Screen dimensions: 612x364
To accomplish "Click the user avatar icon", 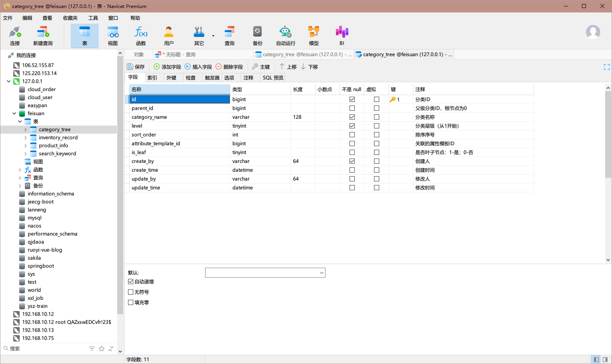I will 593,32.
